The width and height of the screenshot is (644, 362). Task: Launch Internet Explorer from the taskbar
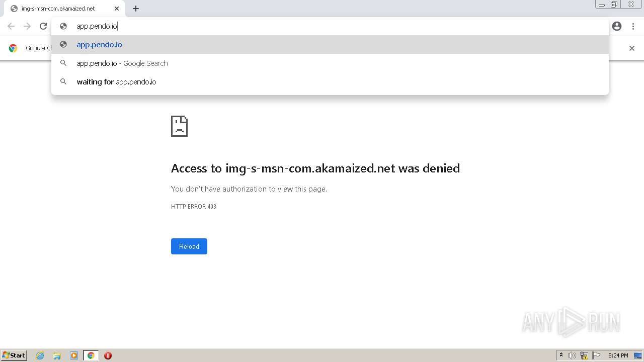40,355
